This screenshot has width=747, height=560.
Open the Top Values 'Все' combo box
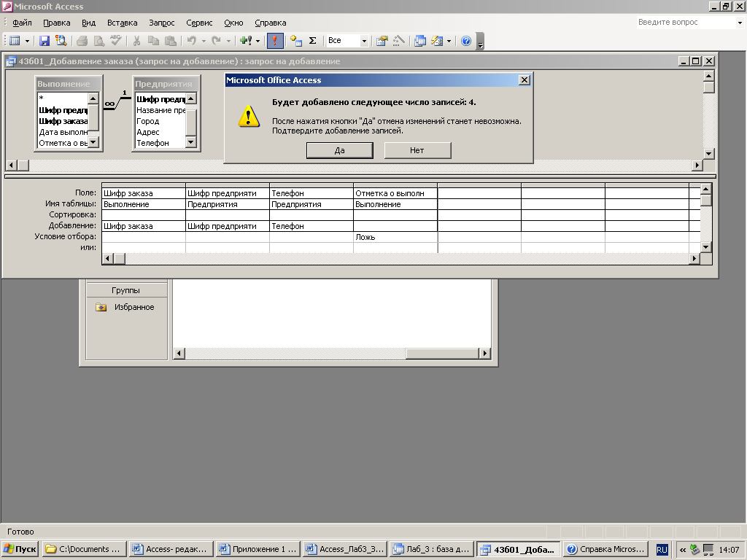tap(347, 41)
